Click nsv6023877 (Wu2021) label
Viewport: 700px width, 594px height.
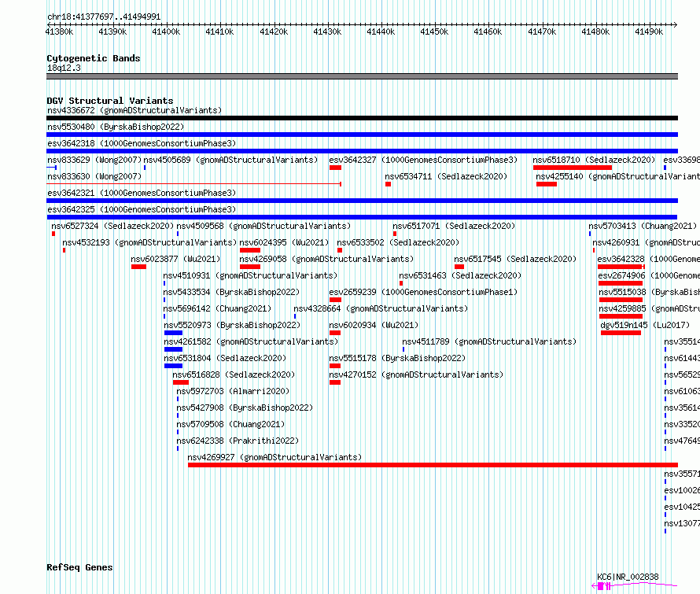tap(175, 259)
